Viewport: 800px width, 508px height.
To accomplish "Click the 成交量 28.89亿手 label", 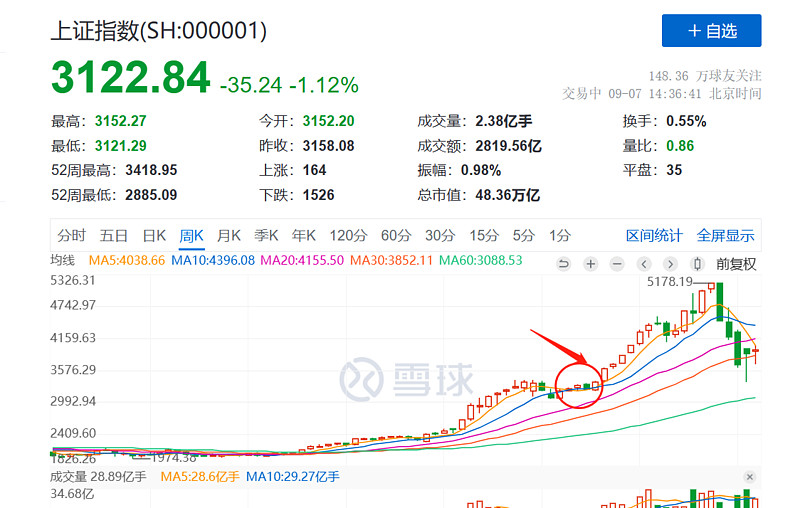I will (98, 477).
